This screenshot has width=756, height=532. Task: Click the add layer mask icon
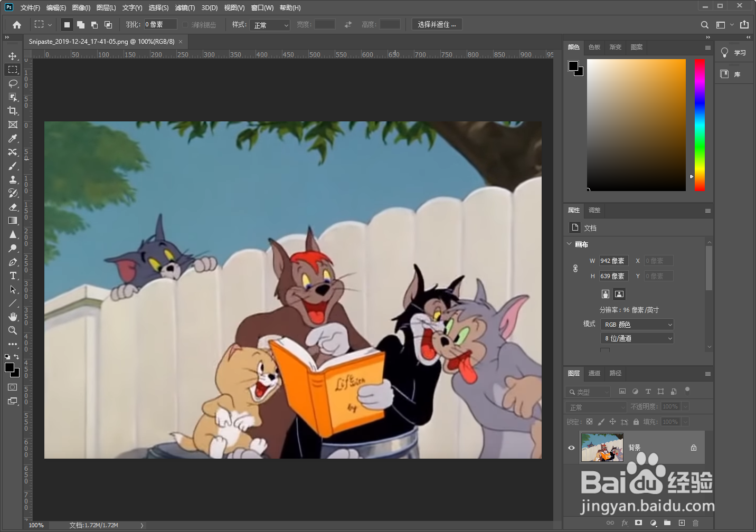click(x=639, y=523)
